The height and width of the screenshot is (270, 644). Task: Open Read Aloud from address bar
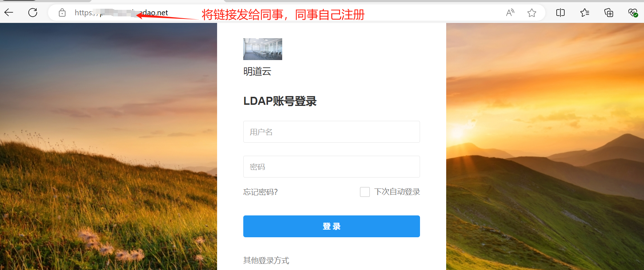pos(510,13)
